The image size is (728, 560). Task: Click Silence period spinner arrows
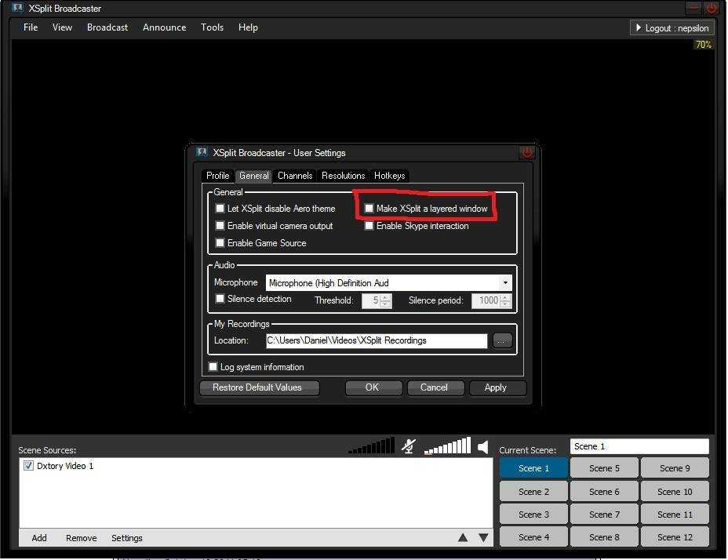(x=505, y=300)
